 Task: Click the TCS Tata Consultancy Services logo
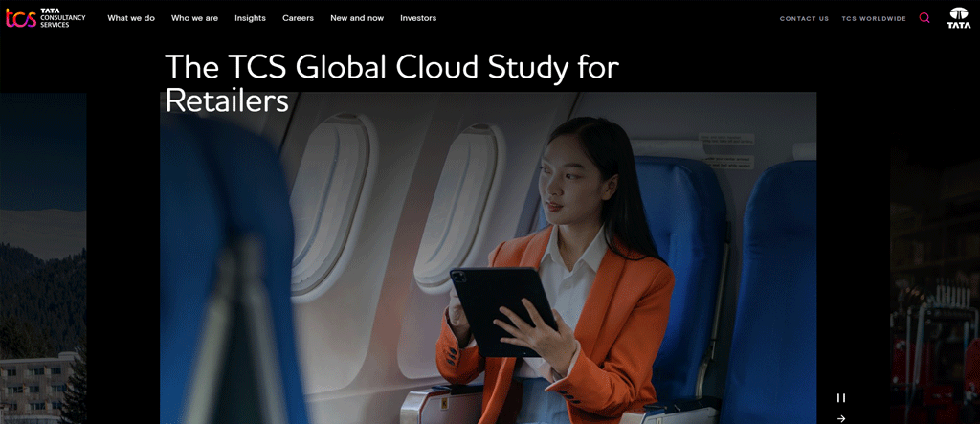46,18
